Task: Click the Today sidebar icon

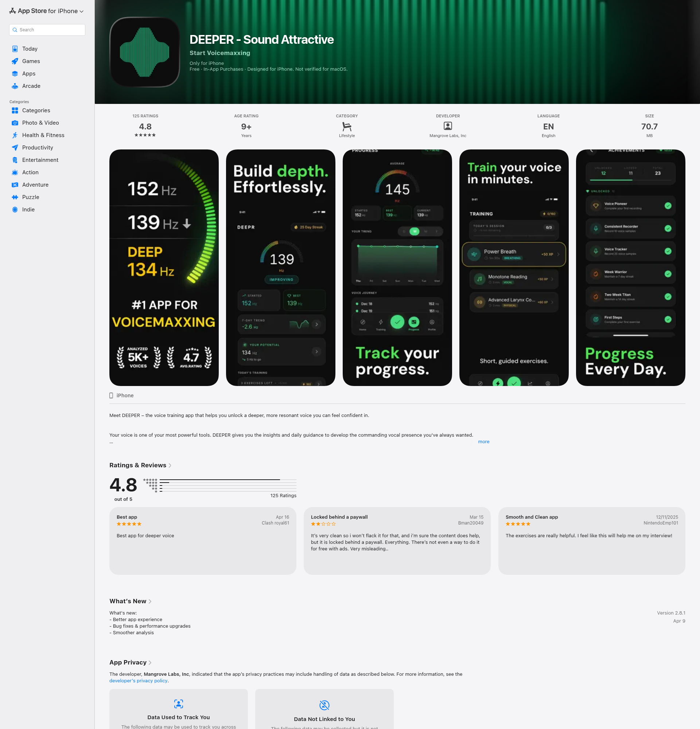Action: 15,49
